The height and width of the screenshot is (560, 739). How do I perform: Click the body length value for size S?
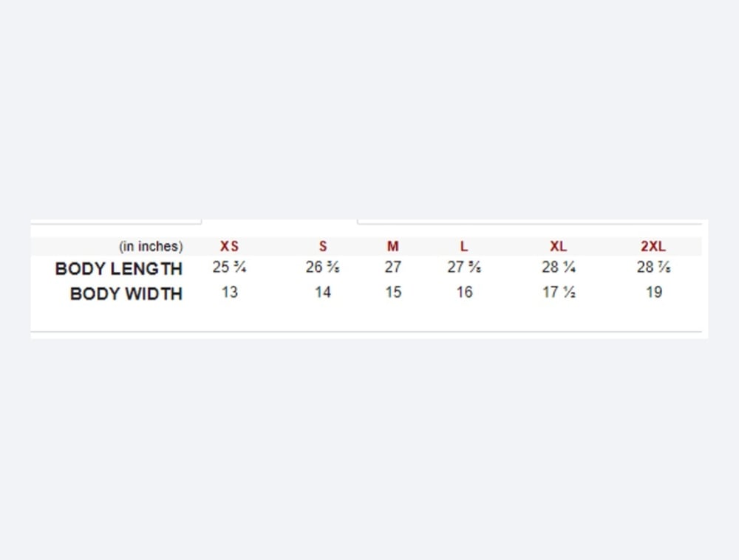(x=323, y=267)
